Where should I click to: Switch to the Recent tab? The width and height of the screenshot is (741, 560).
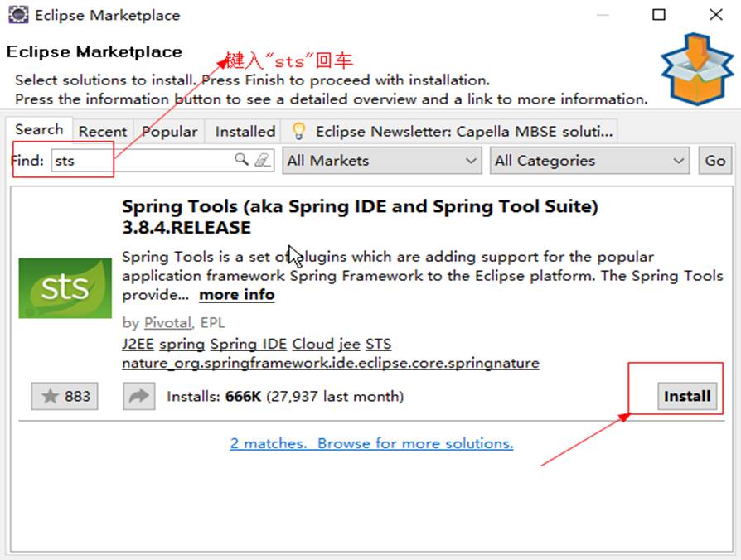pos(103,131)
